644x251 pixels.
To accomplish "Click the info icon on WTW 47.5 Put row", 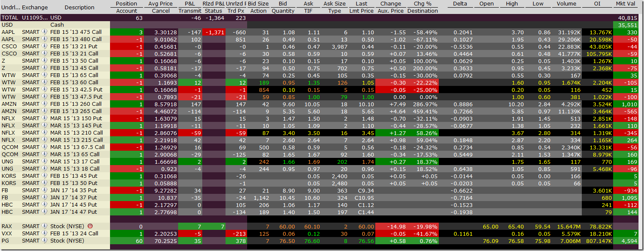I will (44, 97).
